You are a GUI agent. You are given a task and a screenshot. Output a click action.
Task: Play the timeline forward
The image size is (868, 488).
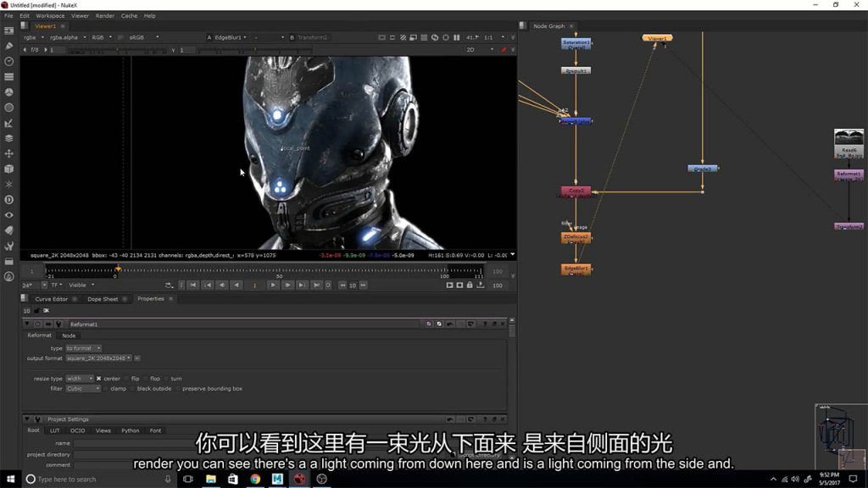click(x=273, y=286)
